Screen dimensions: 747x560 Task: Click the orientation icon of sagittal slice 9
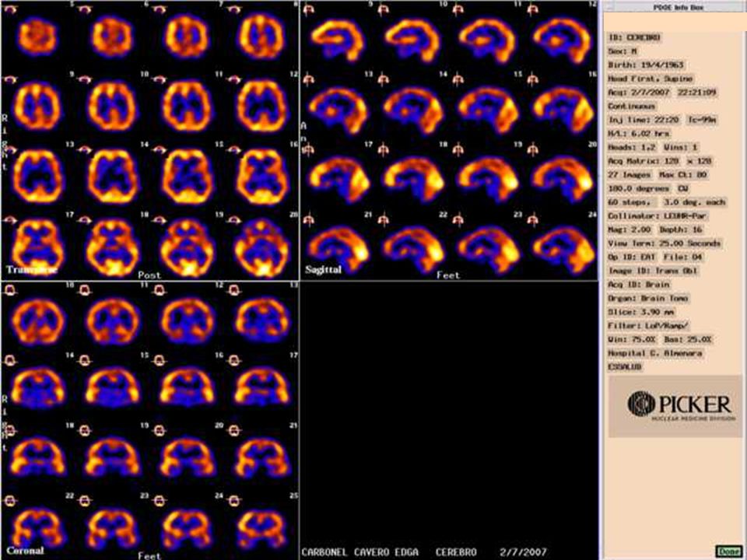pyautogui.click(x=308, y=9)
